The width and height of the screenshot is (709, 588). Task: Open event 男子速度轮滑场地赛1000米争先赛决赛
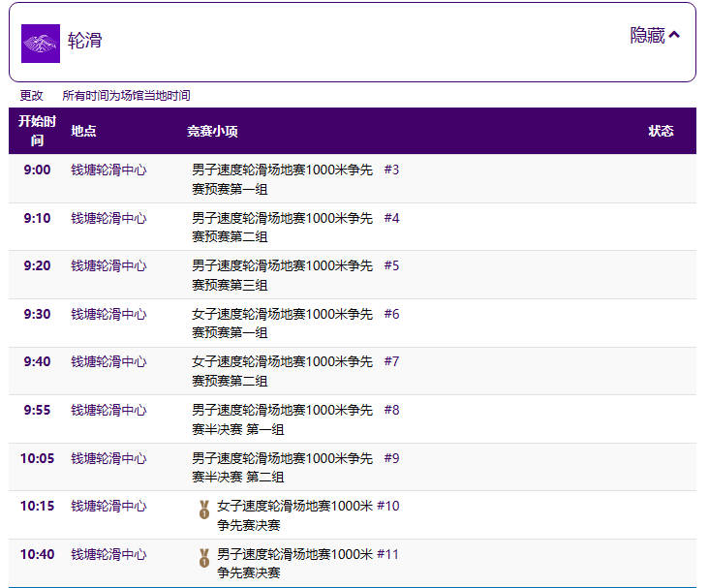click(295, 564)
